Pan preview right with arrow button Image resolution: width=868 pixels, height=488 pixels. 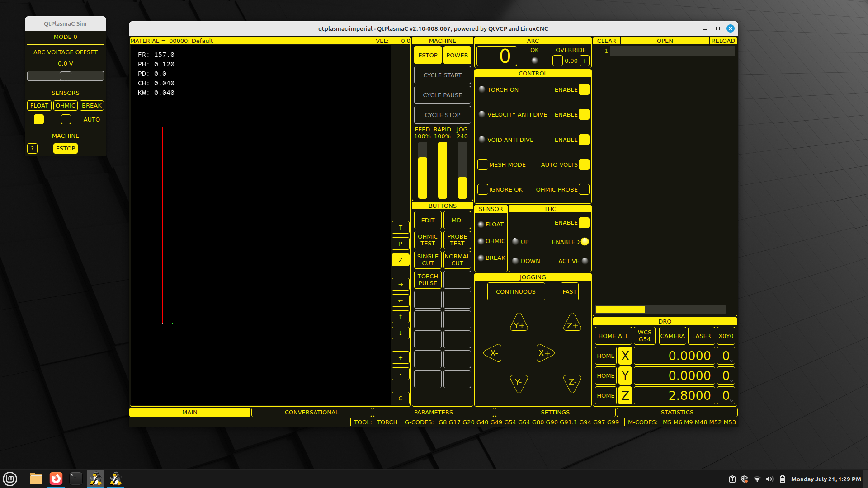[401, 284]
